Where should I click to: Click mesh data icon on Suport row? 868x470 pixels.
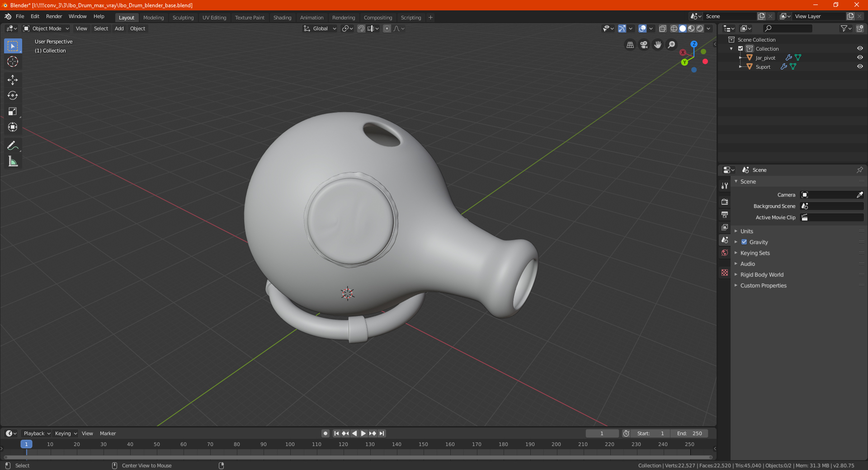pyautogui.click(x=793, y=67)
